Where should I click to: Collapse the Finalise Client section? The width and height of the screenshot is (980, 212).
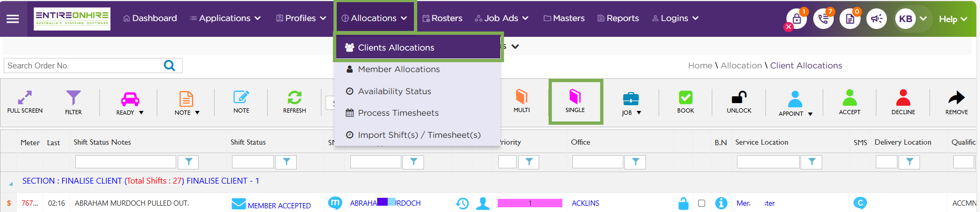click(x=11, y=184)
